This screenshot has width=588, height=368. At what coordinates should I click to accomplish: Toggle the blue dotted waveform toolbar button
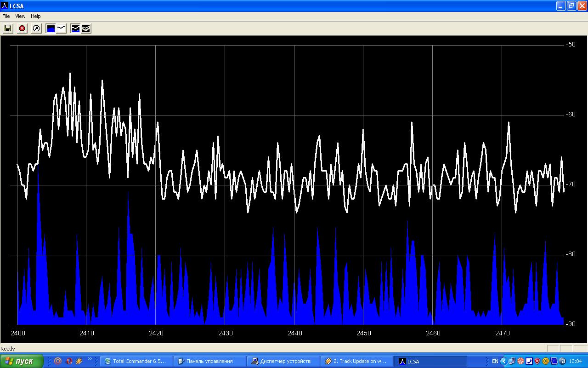(75, 29)
